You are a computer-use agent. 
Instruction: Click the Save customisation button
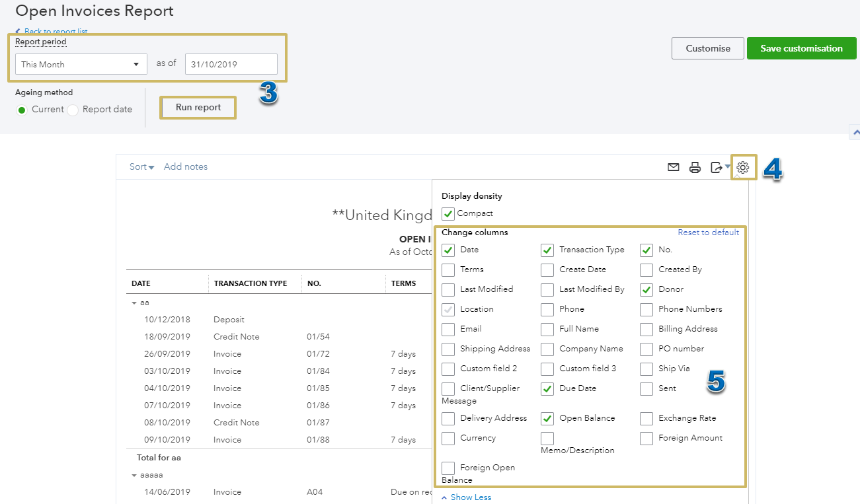pos(801,48)
